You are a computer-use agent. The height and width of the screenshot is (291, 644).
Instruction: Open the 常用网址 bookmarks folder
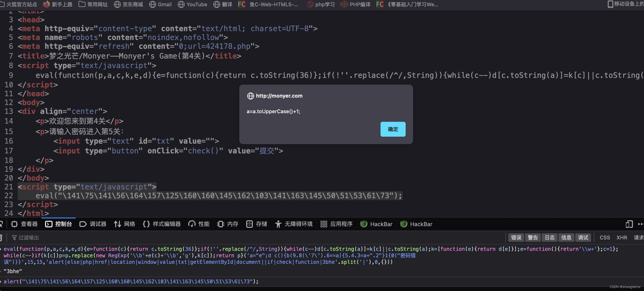pos(93,4)
